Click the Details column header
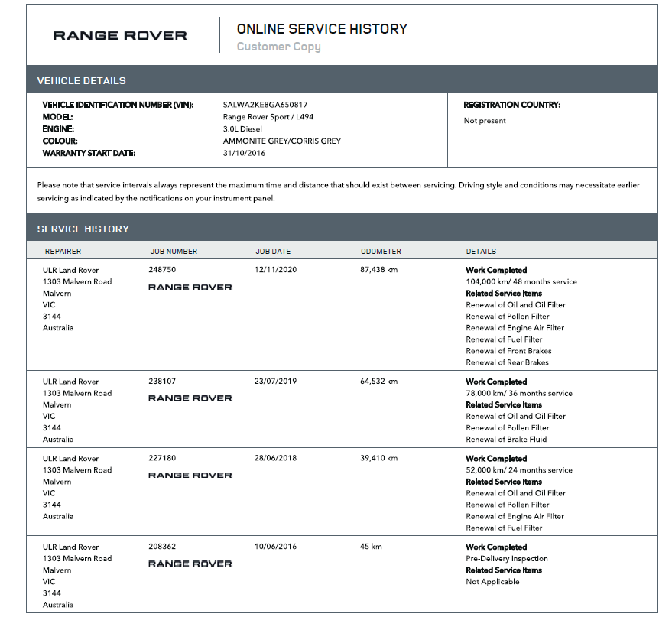The image size is (672, 627). (481, 251)
